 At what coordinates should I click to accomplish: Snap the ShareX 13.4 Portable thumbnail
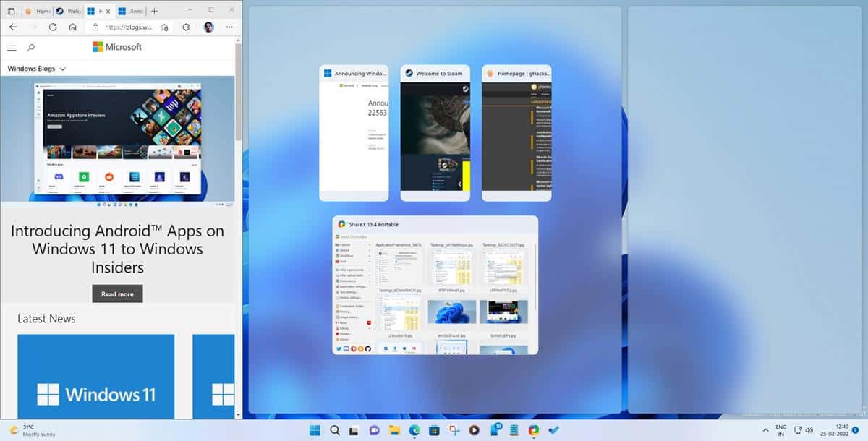(435, 285)
